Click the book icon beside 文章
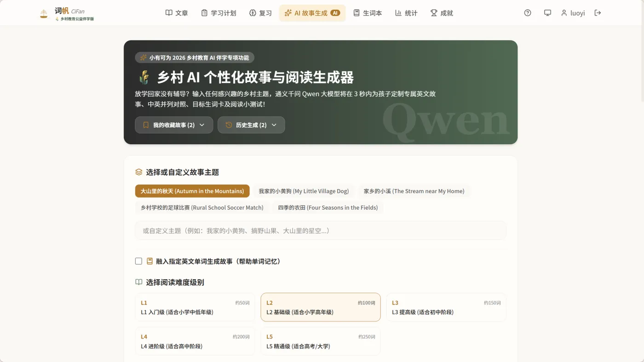 pos(169,13)
